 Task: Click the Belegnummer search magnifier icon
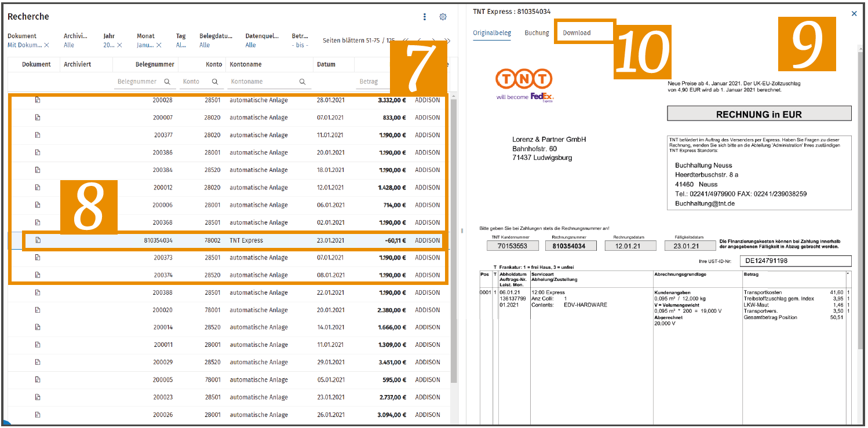point(167,82)
